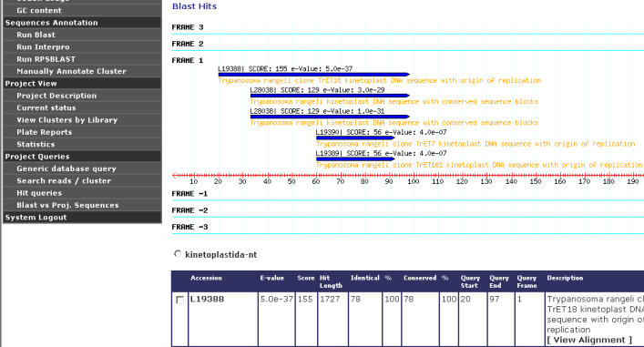
Task: Open Hit queries page
Action: 39,193
